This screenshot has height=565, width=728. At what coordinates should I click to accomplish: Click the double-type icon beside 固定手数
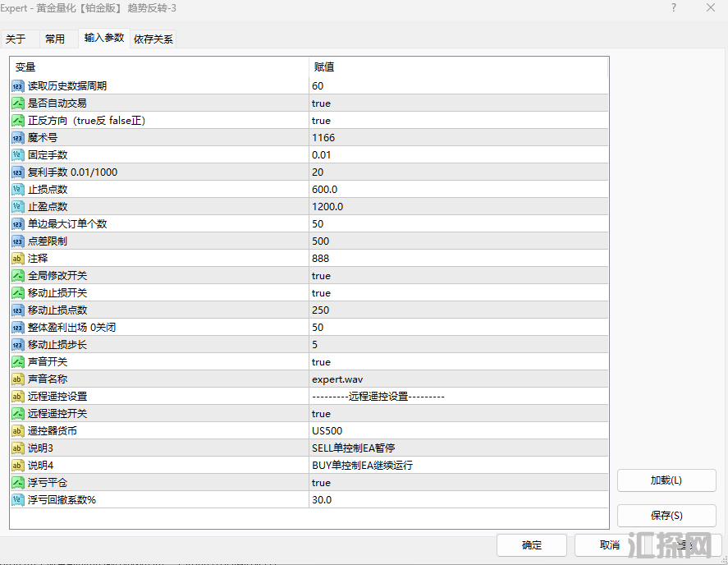[x=17, y=155]
